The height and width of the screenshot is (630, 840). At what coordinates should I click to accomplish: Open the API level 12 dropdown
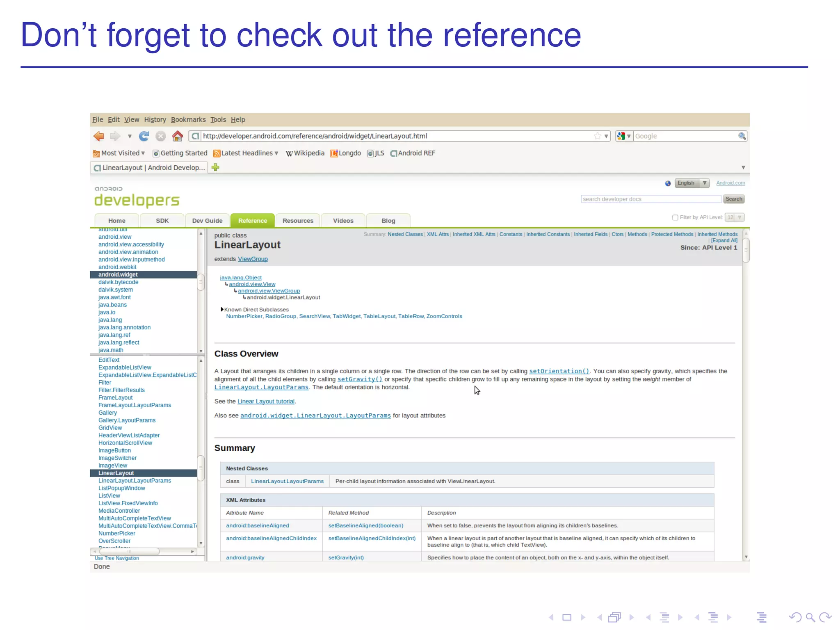[x=734, y=217]
